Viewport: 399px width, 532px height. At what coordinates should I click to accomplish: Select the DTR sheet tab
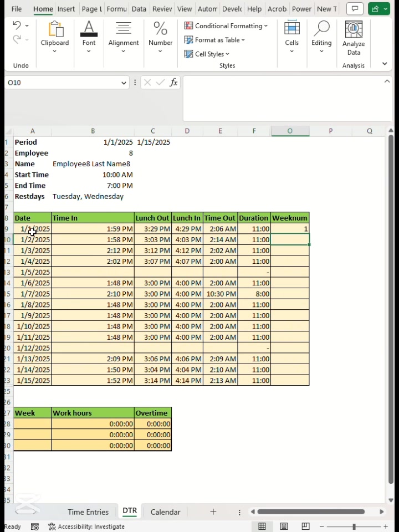[130, 511]
